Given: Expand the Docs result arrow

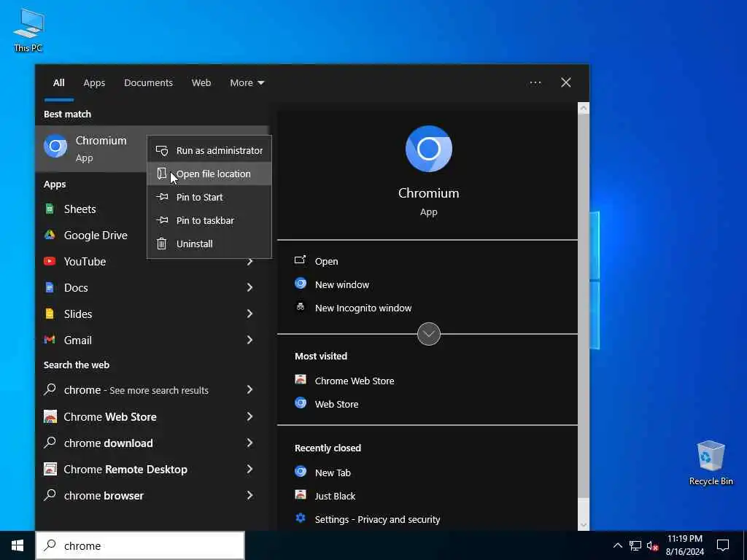Looking at the screenshot, I should tap(249, 287).
